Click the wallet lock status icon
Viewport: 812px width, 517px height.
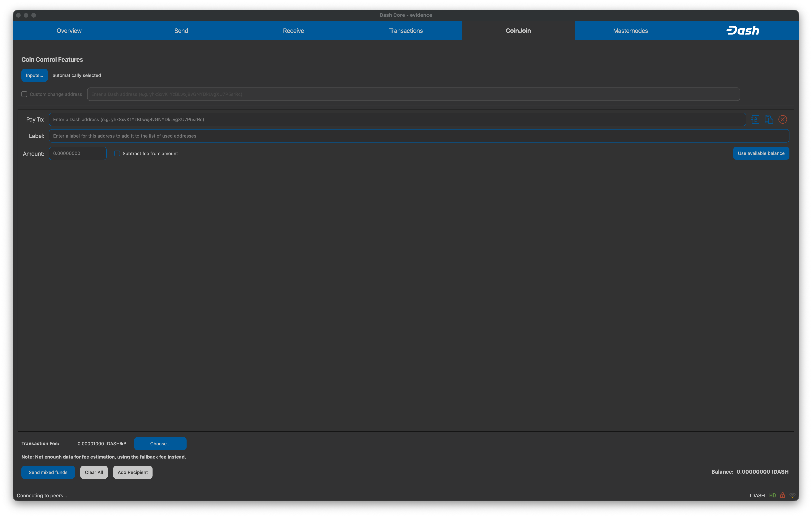tap(782, 495)
